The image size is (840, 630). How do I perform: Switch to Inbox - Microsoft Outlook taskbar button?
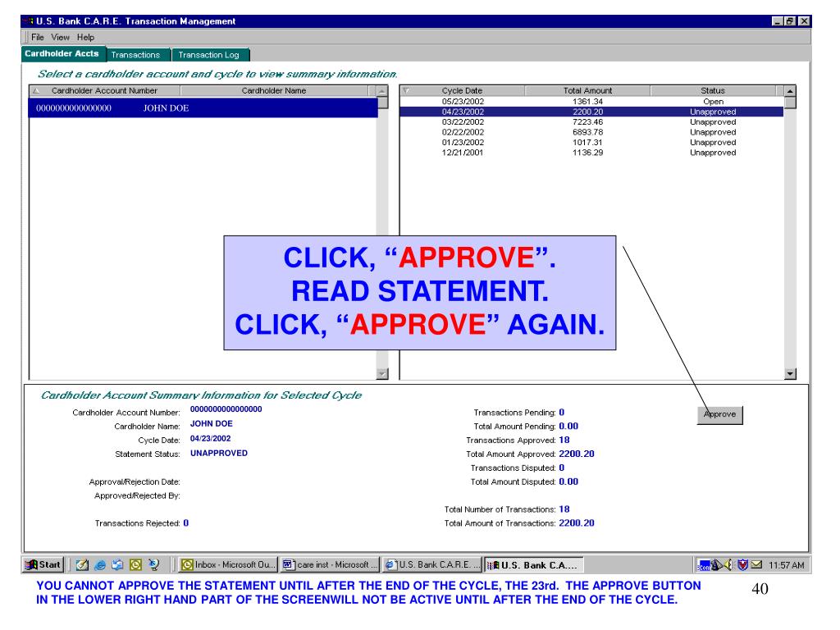(x=228, y=564)
